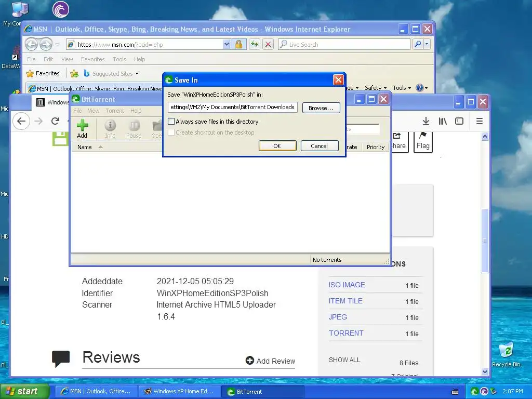
Task: Click OK in the Save In dialog
Action: tap(277, 146)
